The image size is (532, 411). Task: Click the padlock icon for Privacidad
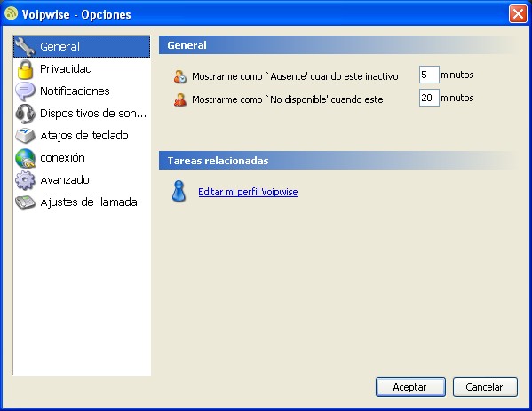pos(25,69)
